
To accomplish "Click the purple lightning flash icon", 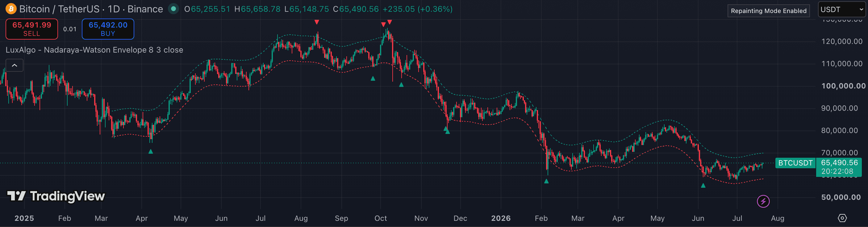I will tap(763, 201).
